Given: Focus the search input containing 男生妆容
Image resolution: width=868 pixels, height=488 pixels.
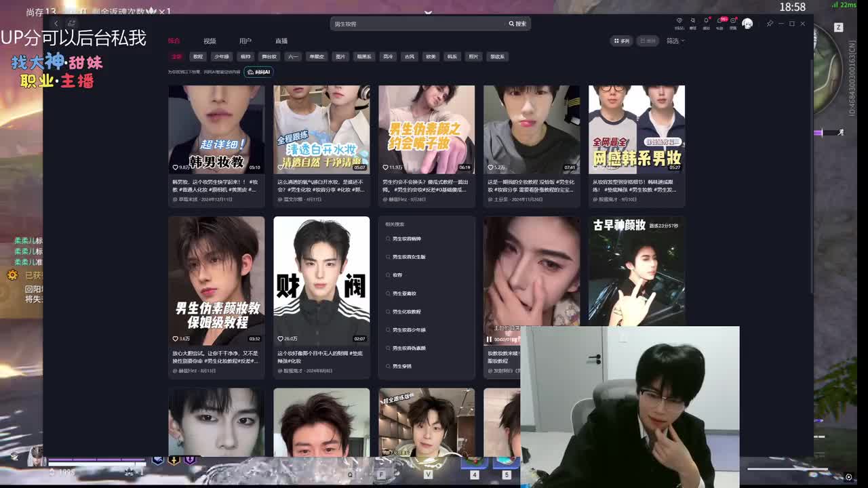Looking at the screenshot, I should click(417, 24).
